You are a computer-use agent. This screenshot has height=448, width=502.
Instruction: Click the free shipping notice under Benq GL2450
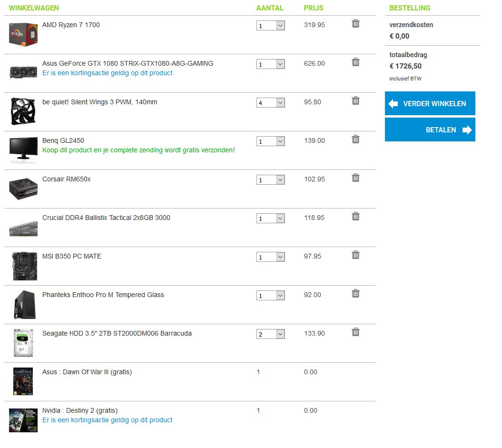point(138,150)
